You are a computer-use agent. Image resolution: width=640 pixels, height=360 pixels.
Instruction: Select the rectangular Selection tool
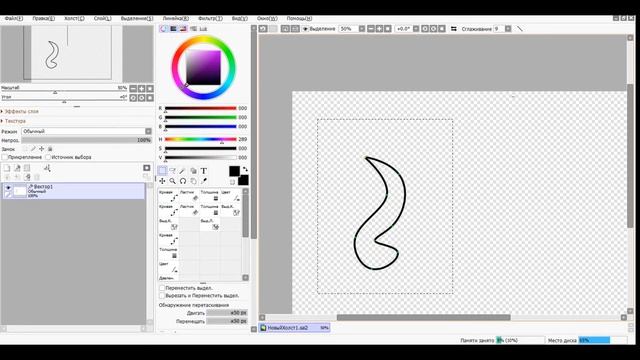click(x=162, y=171)
